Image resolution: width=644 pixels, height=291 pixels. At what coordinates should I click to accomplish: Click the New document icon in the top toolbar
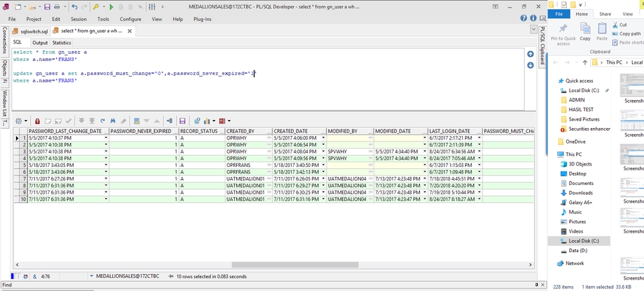pyautogui.click(x=17, y=7)
